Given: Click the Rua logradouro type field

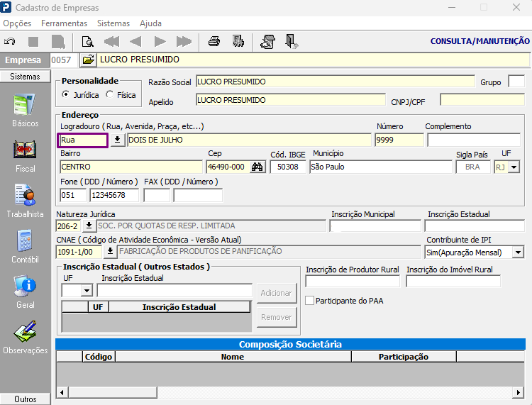Looking at the screenshot, I should point(83,140).
